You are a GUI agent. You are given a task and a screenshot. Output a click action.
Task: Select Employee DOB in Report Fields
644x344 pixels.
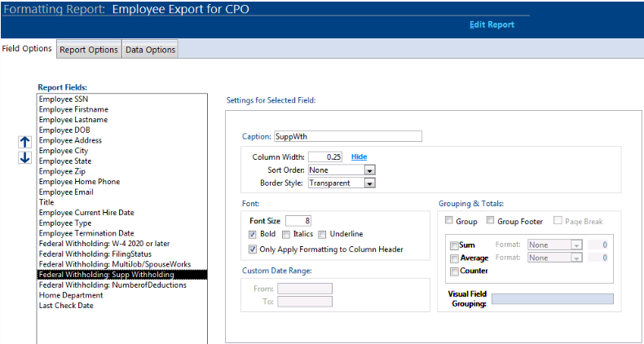(x=122, y=130)
